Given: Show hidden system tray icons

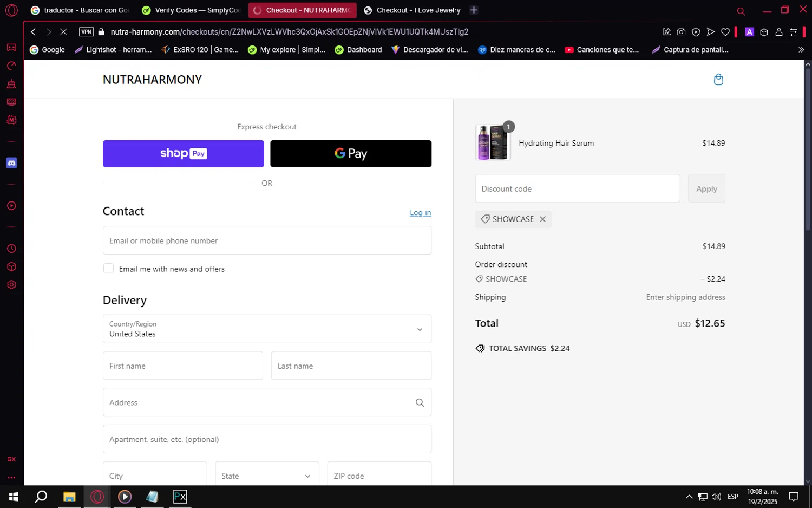Looking at the screenshot, I should (689, 497).
